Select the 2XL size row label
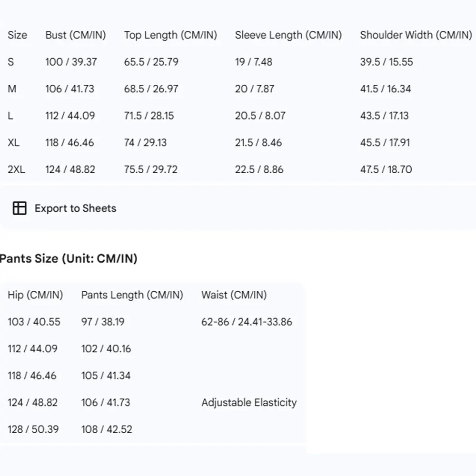 click(16, 169)
